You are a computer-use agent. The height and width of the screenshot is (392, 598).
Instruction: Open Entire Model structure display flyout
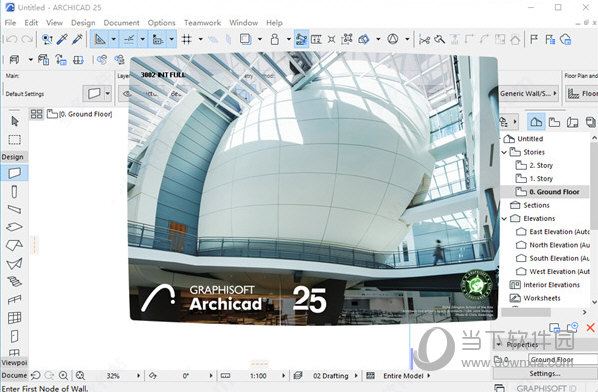click(x=429, y=376)
